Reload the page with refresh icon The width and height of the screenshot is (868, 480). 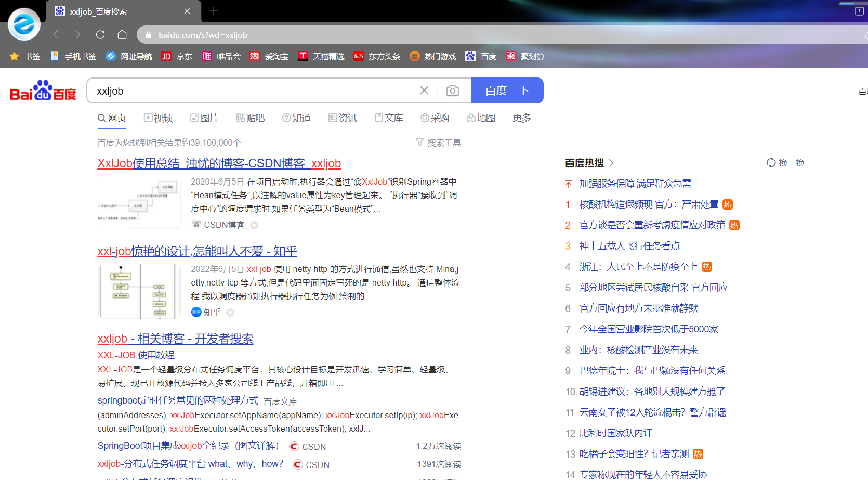100,34
